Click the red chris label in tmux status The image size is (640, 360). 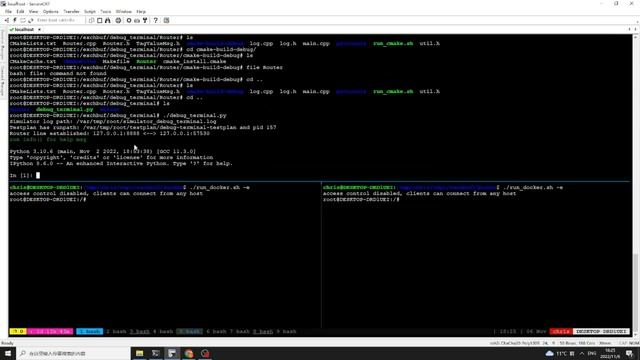click(561, 331)
